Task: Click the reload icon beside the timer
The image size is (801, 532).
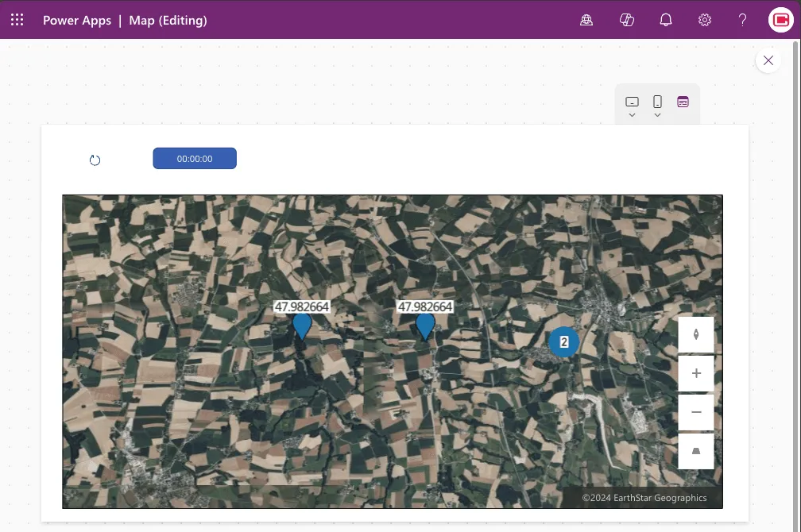Action: 95,160
